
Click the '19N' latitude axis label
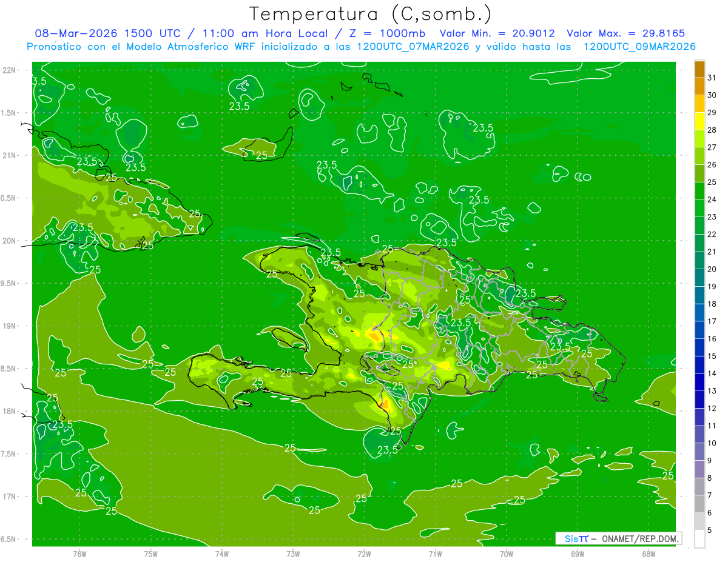coord(8,326)
